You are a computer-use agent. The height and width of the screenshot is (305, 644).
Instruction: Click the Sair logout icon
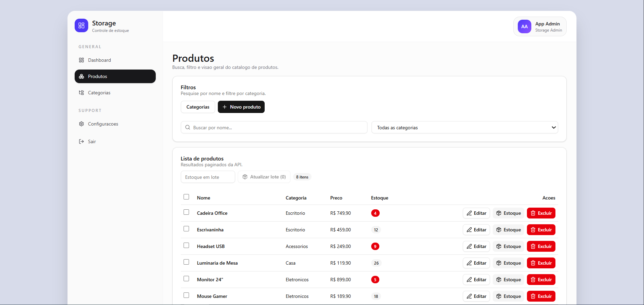pyautogui.click(x=81, y=141)
